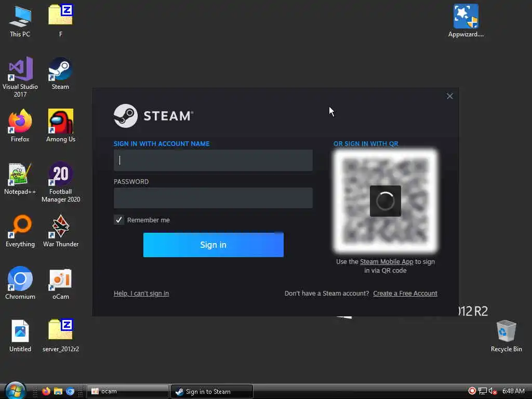This screenshot has height=399, width=532.
Task: Uncheck the Remember me checkbox
Action: pyautogui.click(x=119, y=220)
